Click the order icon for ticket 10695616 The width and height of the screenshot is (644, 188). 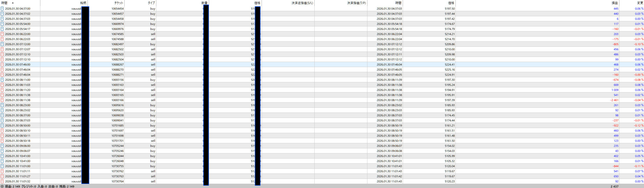point(2,105)
